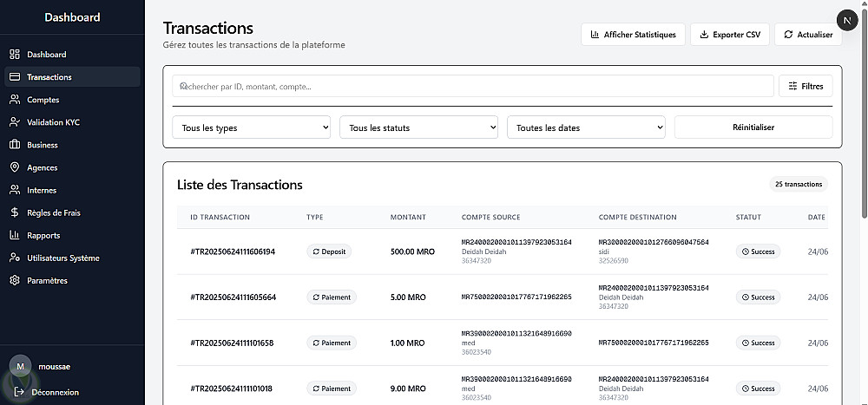Expand the Tous les types dropdown
This screenshot has height=405, width=868.
pyautogui.click(x=252, y=127)
